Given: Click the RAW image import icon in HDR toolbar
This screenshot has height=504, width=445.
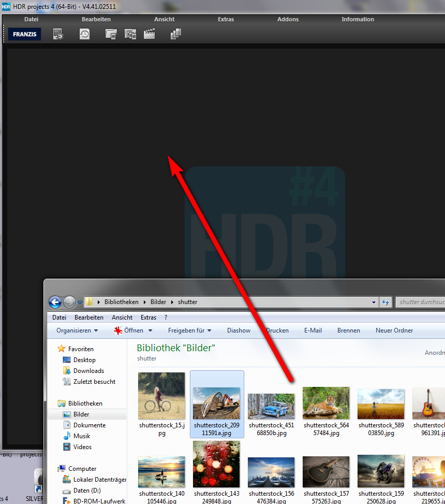Looking at the screenshot, I should pos(58,34).
